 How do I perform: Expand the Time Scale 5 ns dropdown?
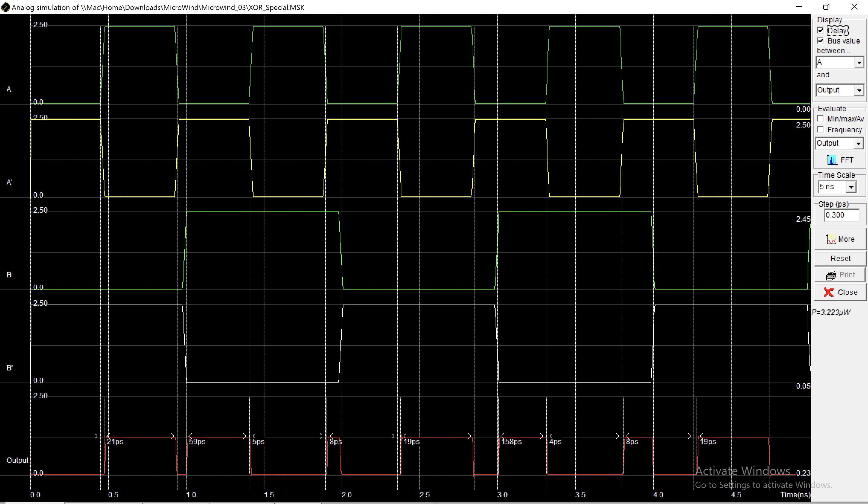click(851, 187)
